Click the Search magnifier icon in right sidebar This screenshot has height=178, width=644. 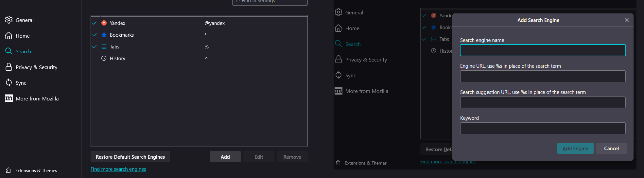click(339, 44)
